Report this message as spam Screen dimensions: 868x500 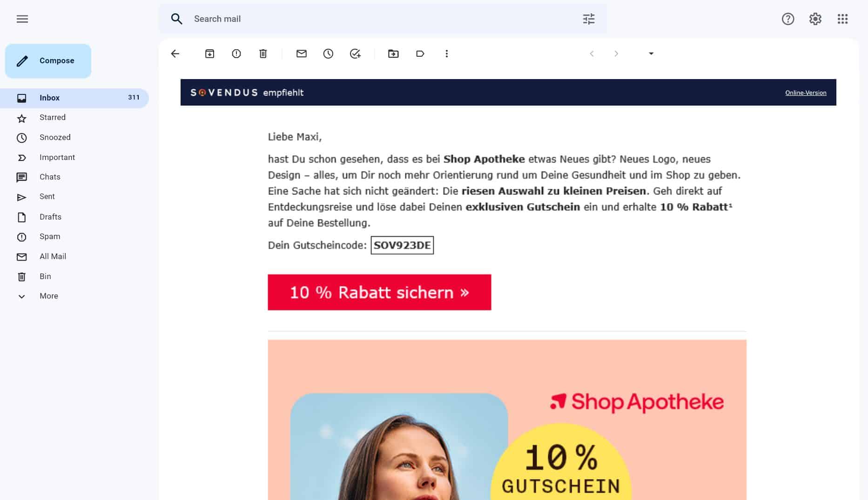[x=236, y=53]
